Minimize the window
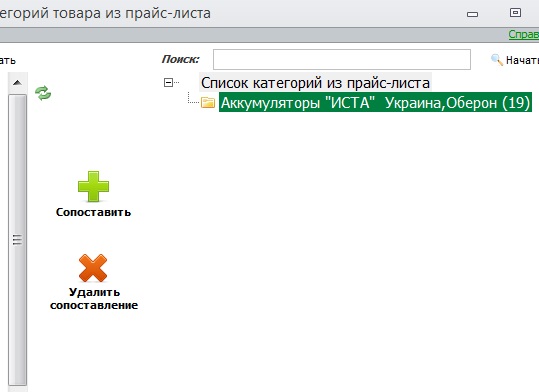The image size is (539, 392). coord(473,14)
